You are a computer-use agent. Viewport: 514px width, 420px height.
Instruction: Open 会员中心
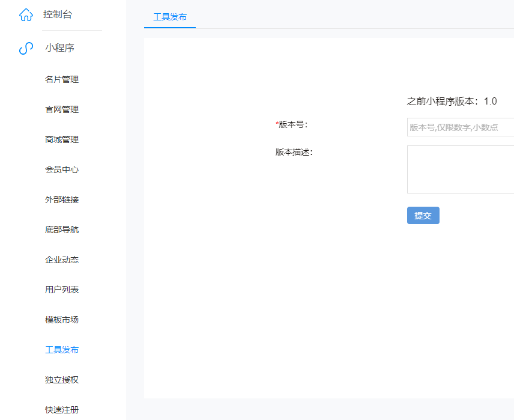(x=62, y=169)
